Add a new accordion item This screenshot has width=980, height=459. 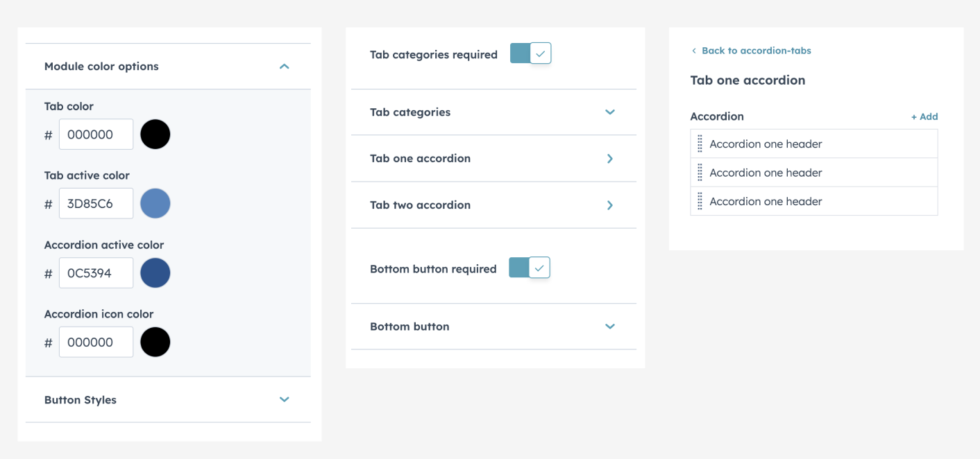tap(924, 116)
